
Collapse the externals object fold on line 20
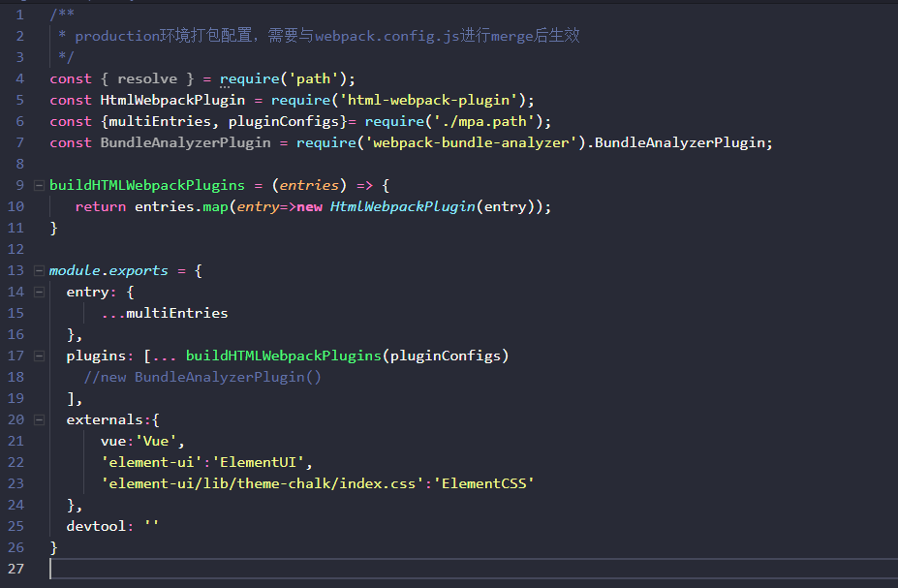[x=39, y=420]
